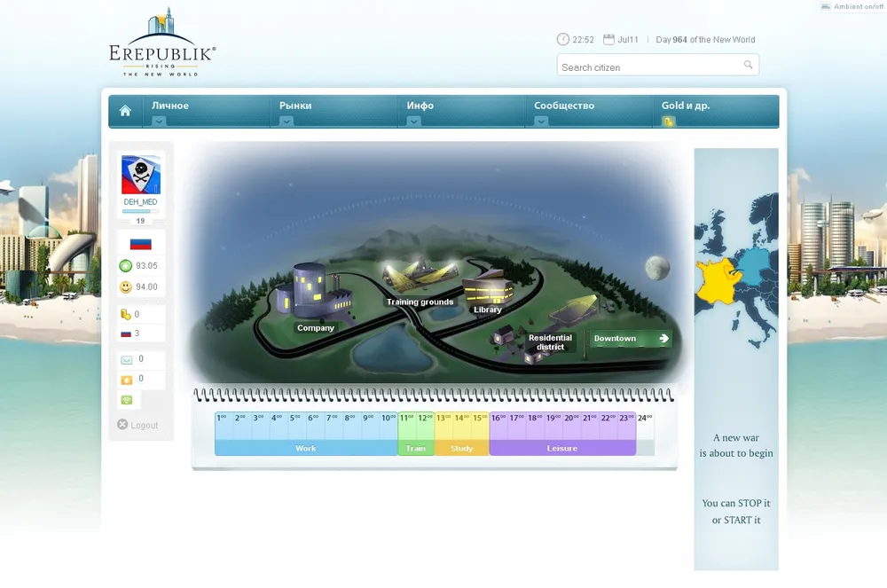Viewport: 887px width, 588px height.
Task: Click the 'A new war is about to begin' text
Action: pos(736,445)
